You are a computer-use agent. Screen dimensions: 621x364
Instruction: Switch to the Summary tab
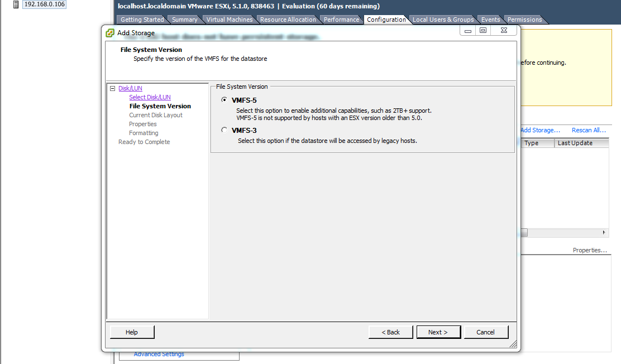pyautogui.click(x=184, y=20)
